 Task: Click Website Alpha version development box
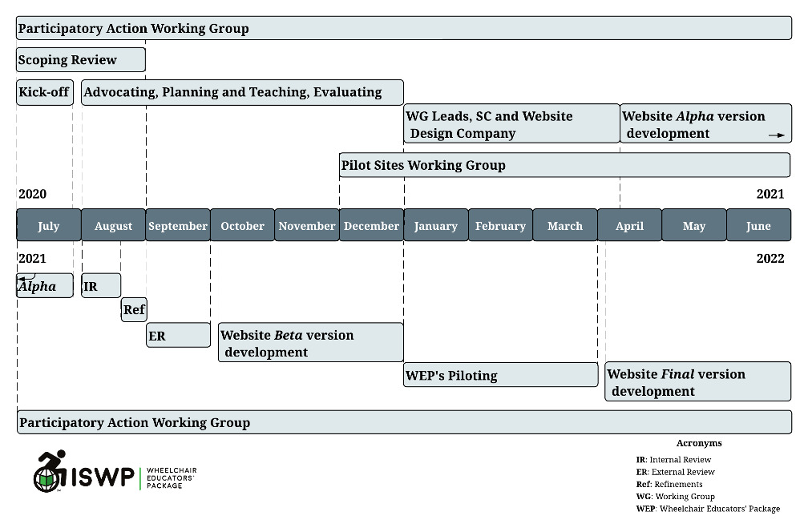point(706,123)
